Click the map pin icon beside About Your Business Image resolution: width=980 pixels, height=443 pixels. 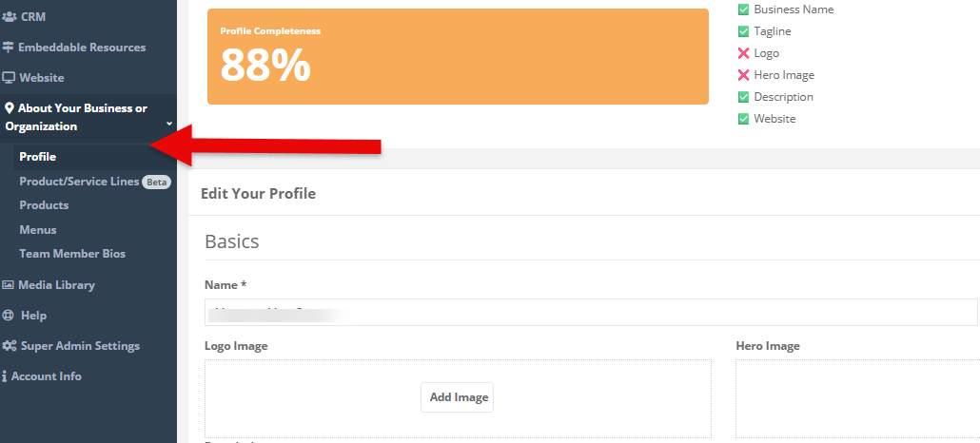tap(9, 108)
